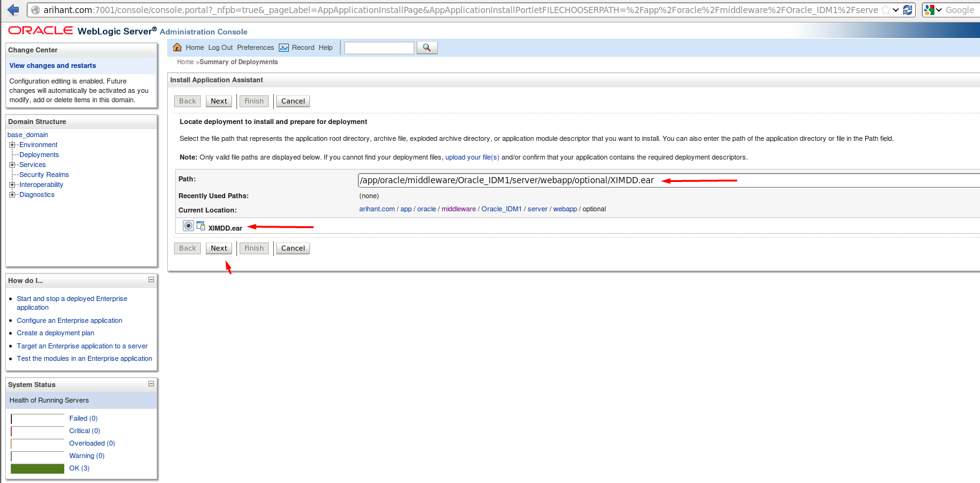This screenshot has width=980, height=483.
Task: Click the Home breadcrumb link
Action: tap(185, 62)
